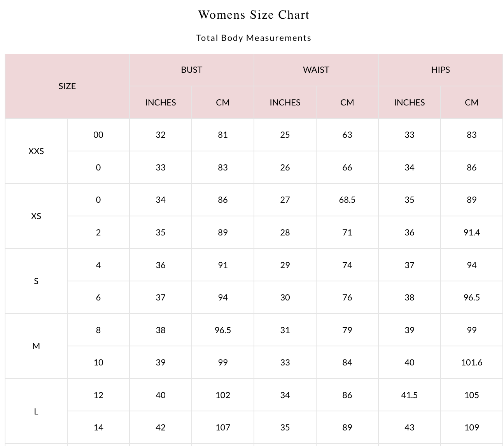This screenshot has height=446, width=504.
Task: Click hips CM value 105
Action: pyautogui.click(x=472, y=395)
